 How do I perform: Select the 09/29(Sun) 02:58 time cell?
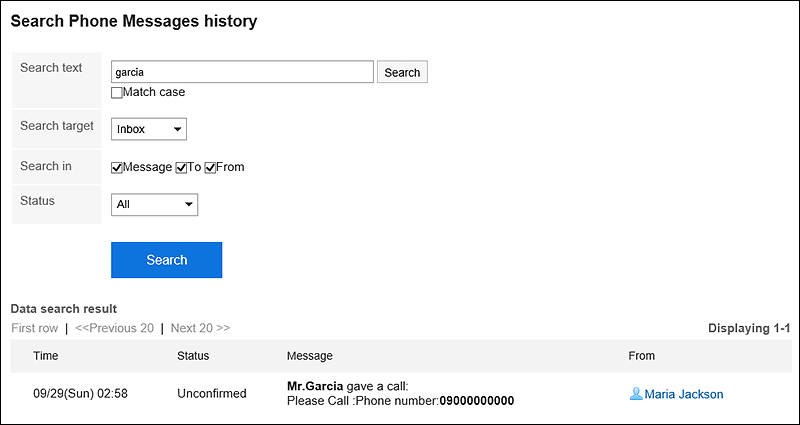coord(81,393)
